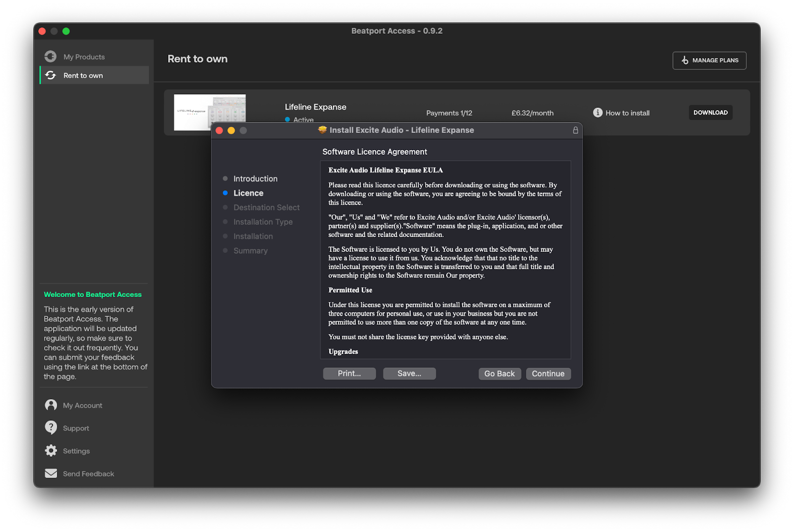Screen dimensions: 794x532
Task: Select the Rent to own sidebar icon
Action: coord(51,75)
